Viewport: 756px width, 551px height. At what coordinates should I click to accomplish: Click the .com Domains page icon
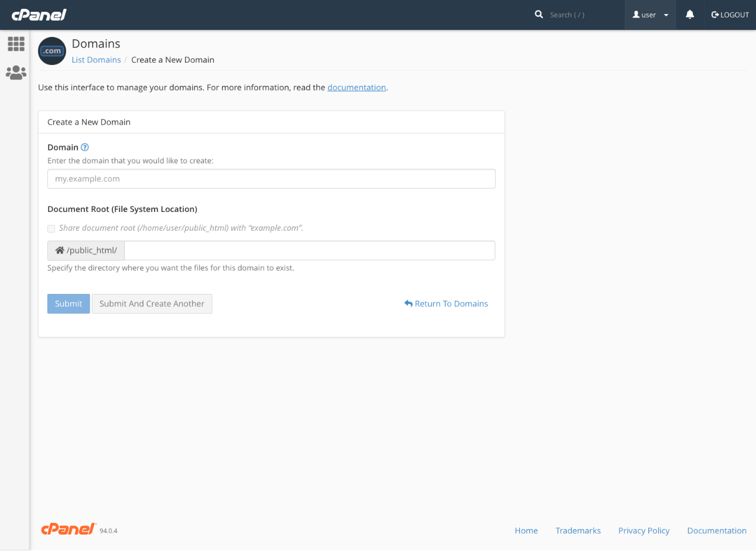point(52,52)
